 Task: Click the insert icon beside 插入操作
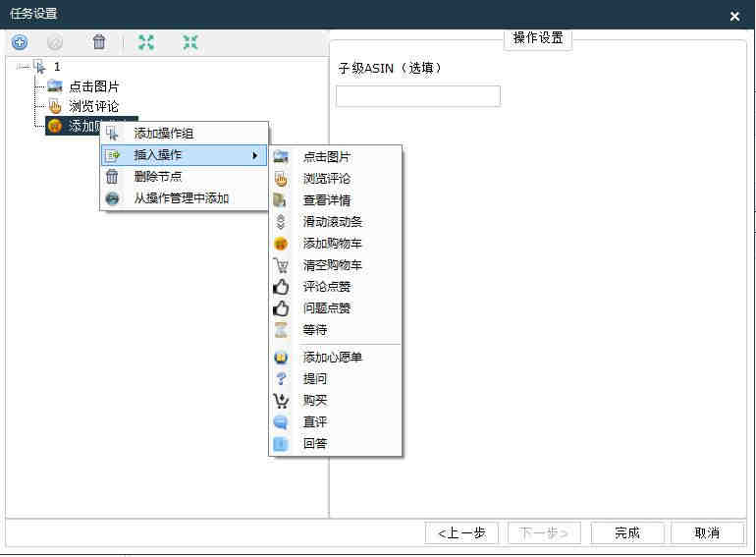(113, 155)
